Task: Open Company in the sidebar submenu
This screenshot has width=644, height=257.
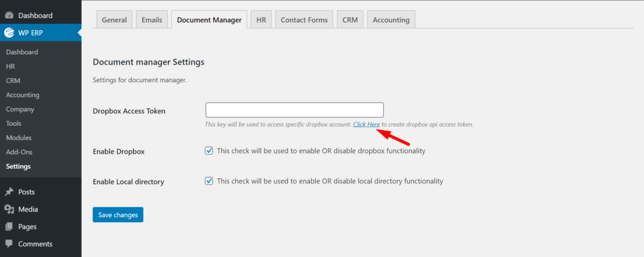Action: coord(20,110)
